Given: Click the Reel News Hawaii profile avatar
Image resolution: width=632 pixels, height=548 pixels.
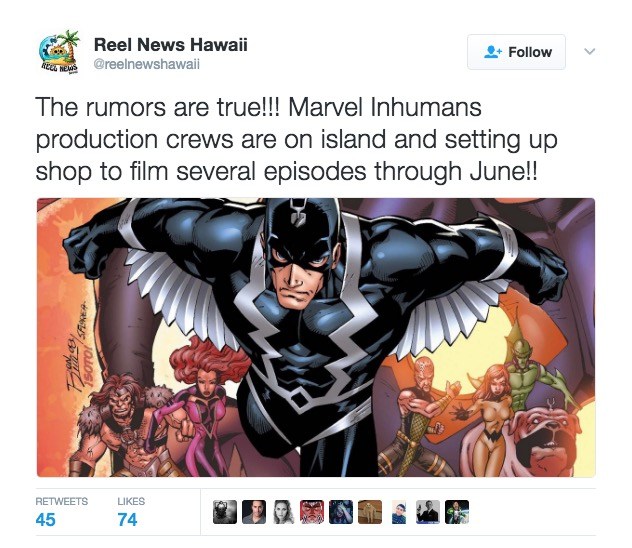Looking at the screenshot, I should click(x=59, y=52).
